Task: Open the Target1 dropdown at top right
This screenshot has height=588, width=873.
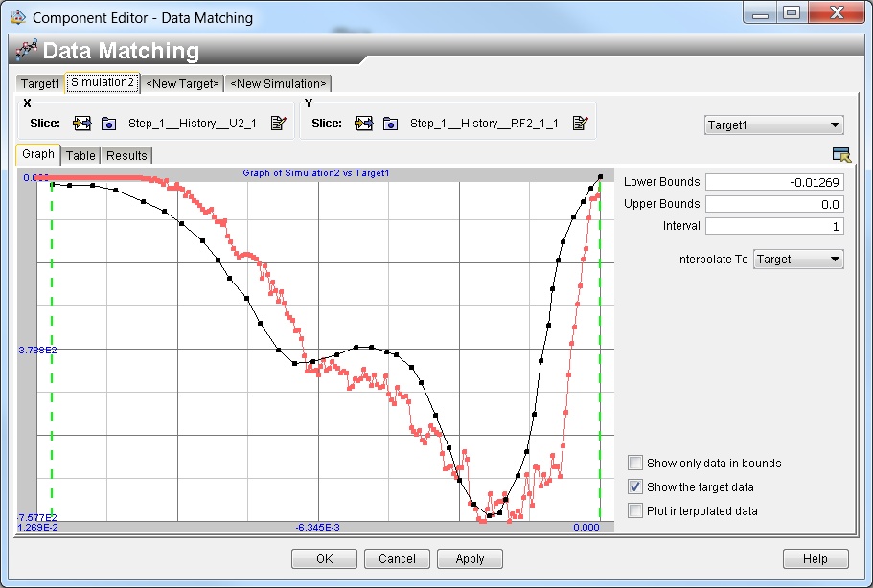Action: (x=774, y=125)
